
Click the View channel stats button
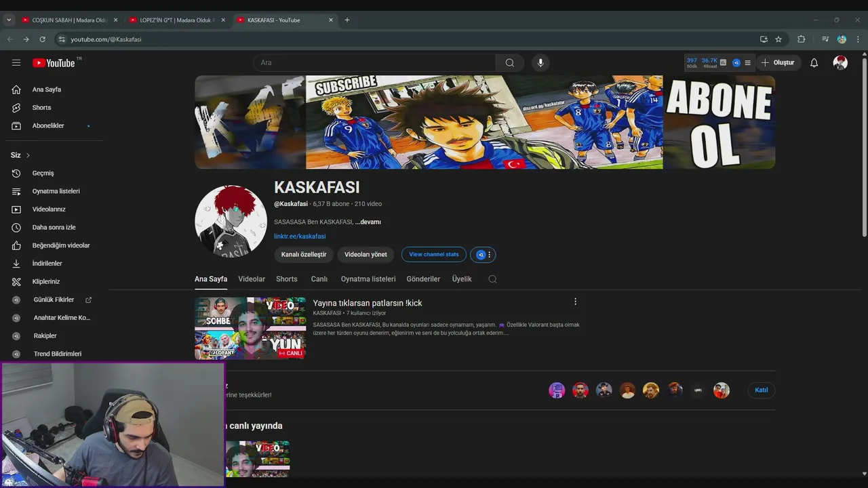[x=434, y=254]
